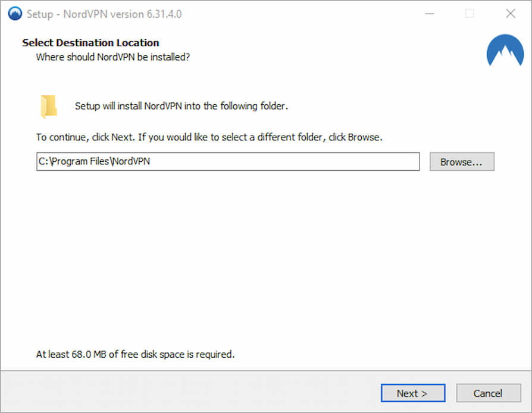Click the large NordVPN mountain logo
Image resolution: width=532 pixels, height=413 pixels.
tap(505, 50)
